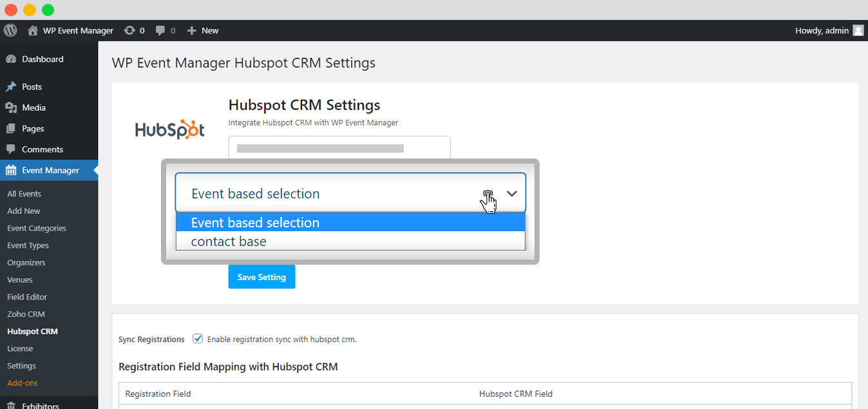Screen dimensions: 868x409
Task: Open Hubspot CRM submenu
Action: click(x=32, y=332)
